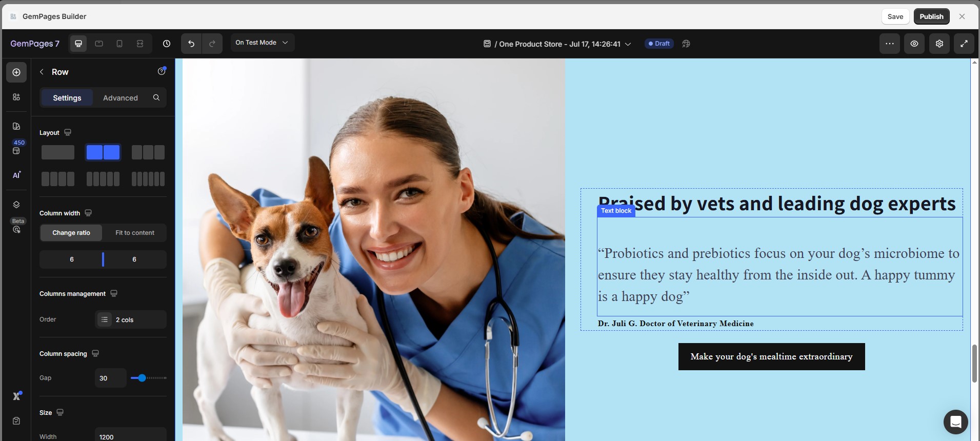Click the undo arrow button
The width and height of the screenshot is (980, 441).
(191, 44)
